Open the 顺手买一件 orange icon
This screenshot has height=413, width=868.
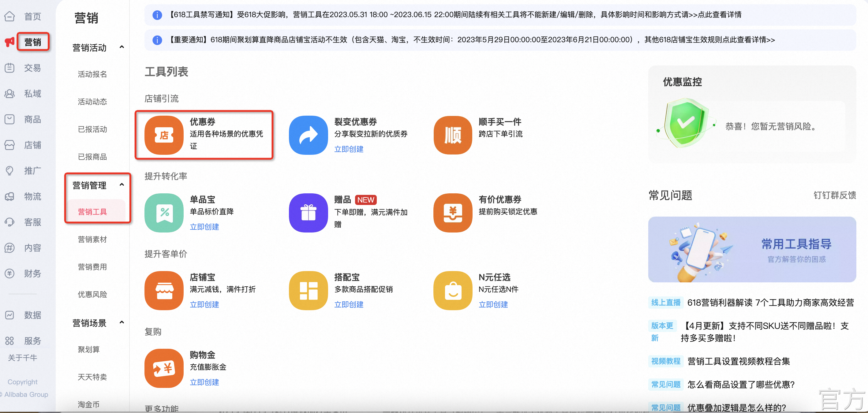pos(453,135)
